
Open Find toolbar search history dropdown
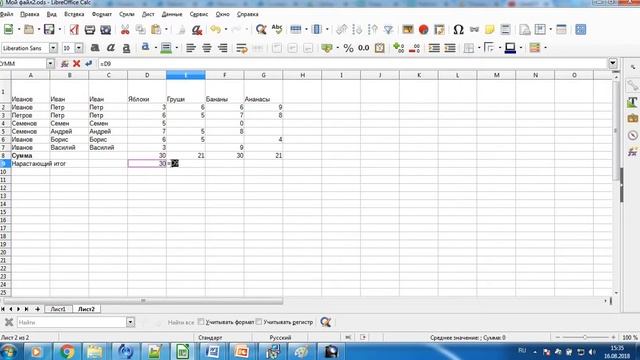coord(130,322)
